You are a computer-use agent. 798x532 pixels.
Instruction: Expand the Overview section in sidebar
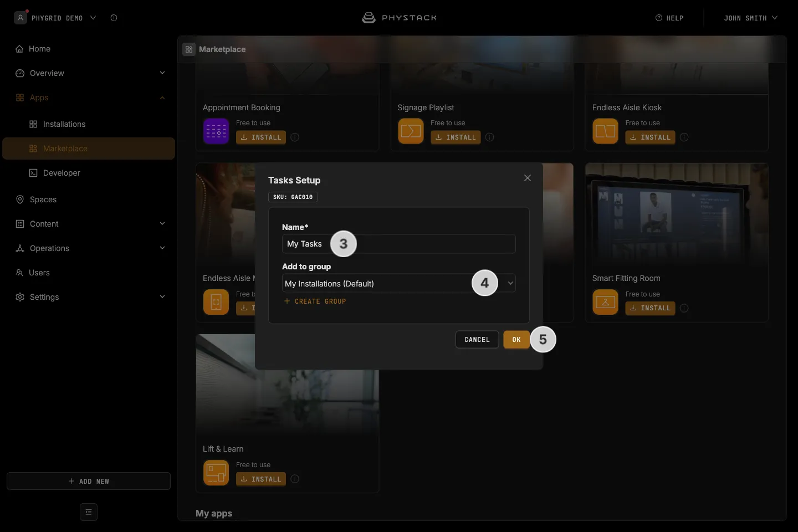coord(89,73)
